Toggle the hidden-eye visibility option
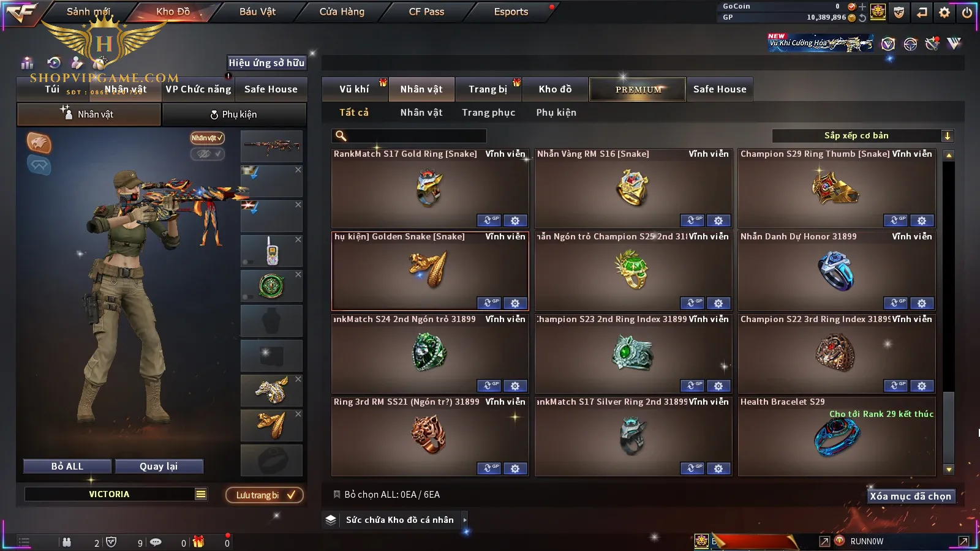Viewport: 980px width, 551px height. coord(207,154)
